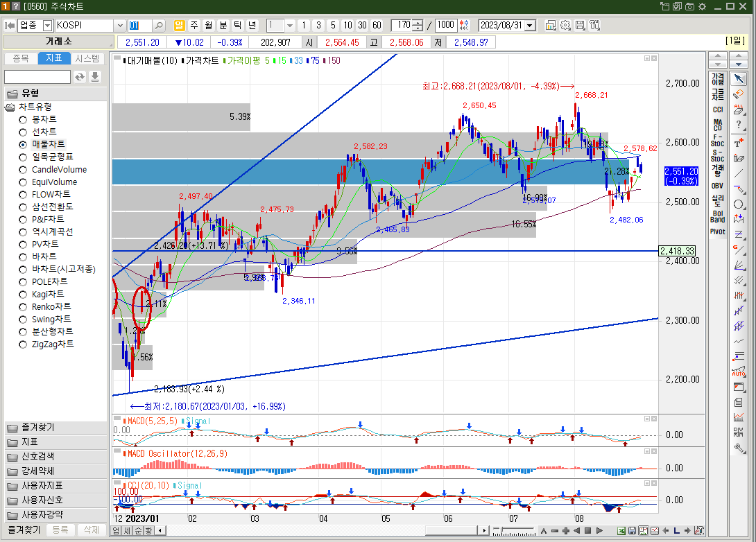Select 봉차트 chart type radio
Image resolution: width=756 pixels, height=542 pixels.
pyautogui.click(x=23, y=119)
